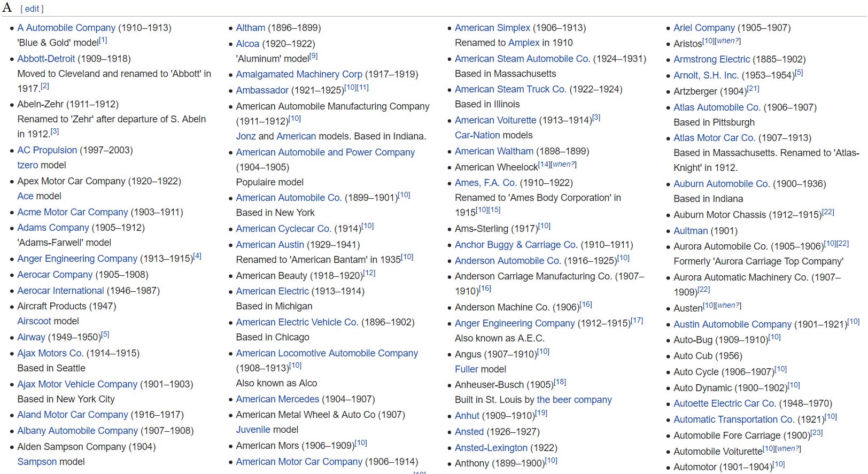Open the Altham link
868x474 pixels.
point(250,28)
